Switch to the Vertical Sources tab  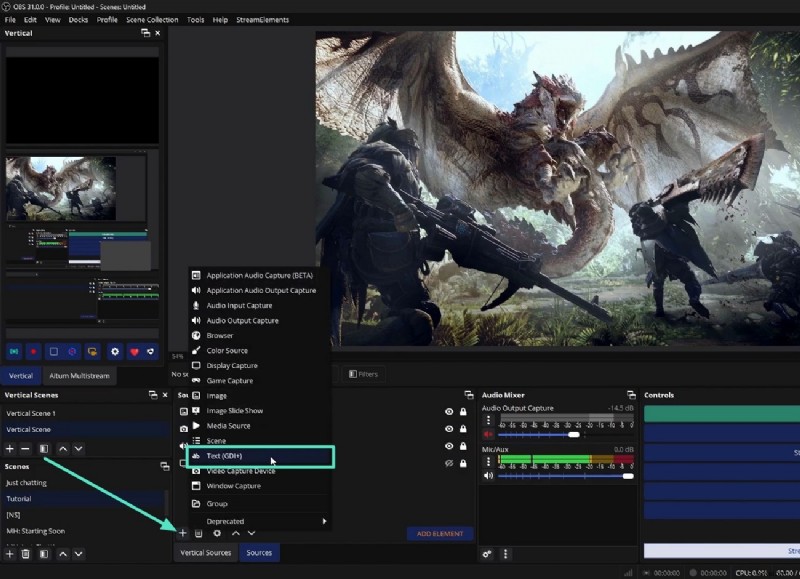204,552
